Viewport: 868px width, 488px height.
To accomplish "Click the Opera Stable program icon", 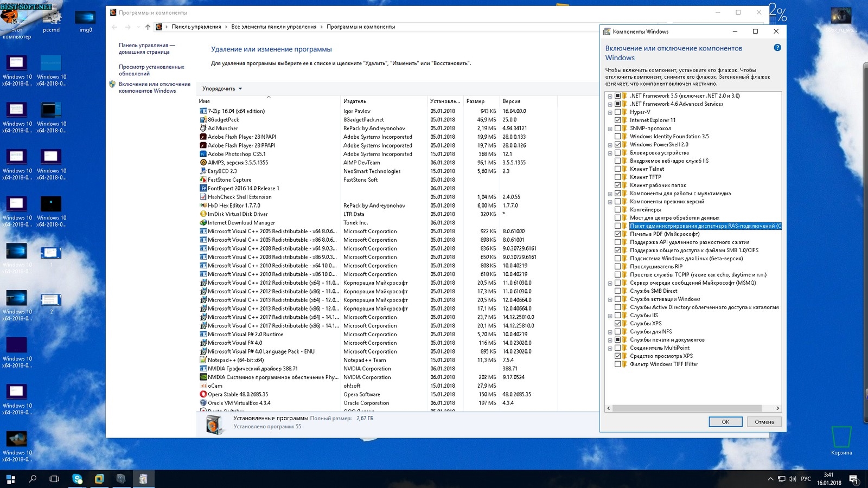I will tap(203, 394).
